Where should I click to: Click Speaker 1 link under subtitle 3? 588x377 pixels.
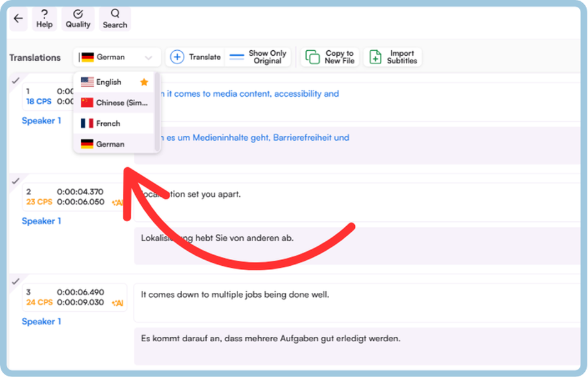(41, 322)
